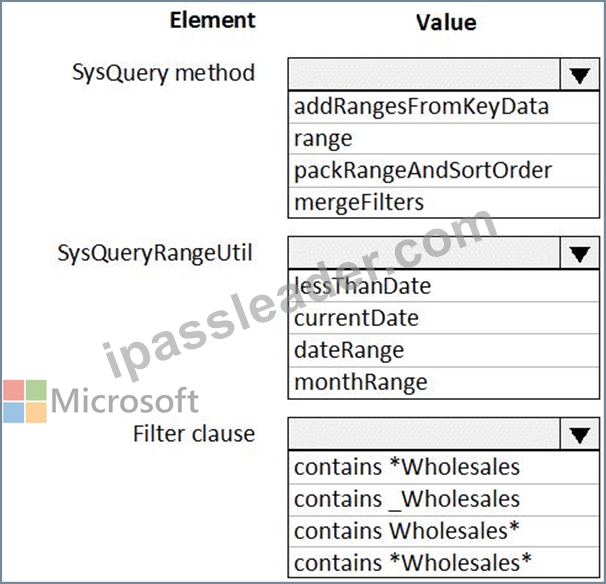
Task: Select contains *Wholesales option
Action: [444, 467]
